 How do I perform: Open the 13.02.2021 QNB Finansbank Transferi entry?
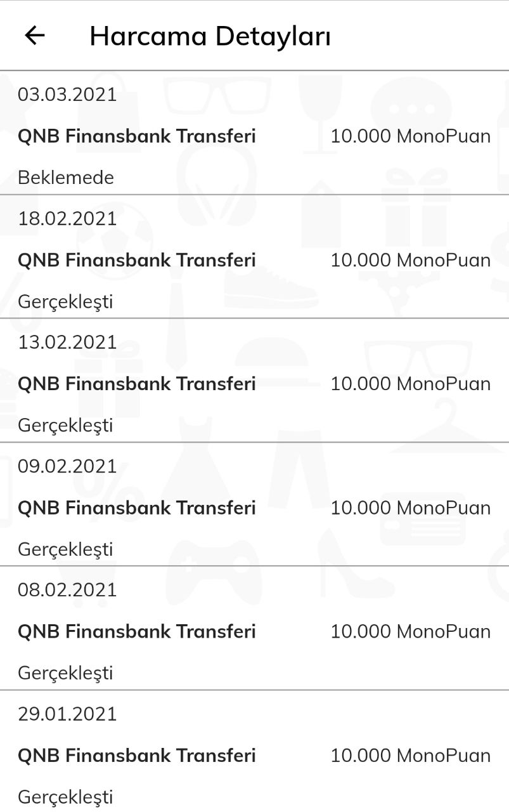[x=254, y=380]
